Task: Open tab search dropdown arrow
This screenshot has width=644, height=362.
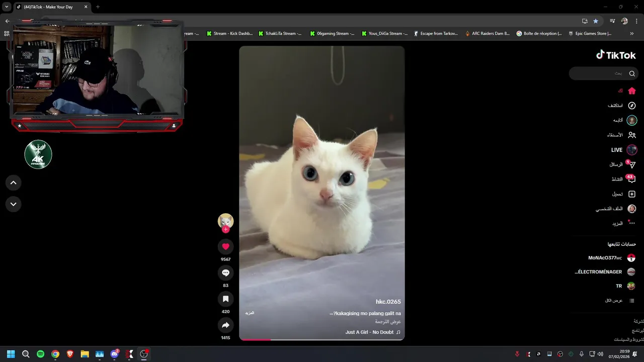Action: point(7,7)
